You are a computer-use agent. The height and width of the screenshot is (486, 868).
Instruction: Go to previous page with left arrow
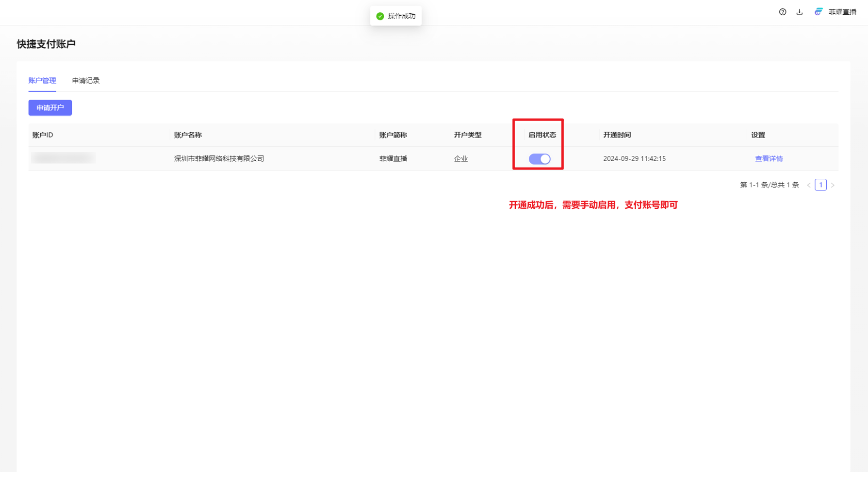click(x=808, y=185)
